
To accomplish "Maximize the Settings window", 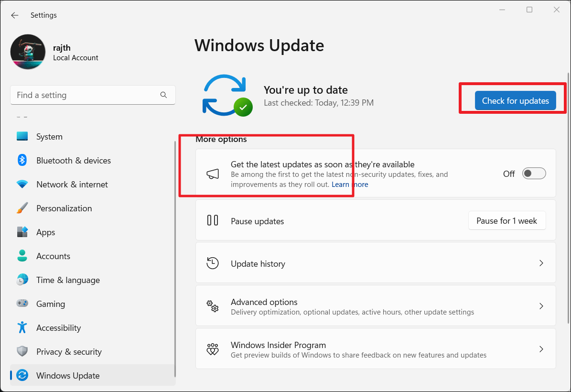I will point(529,10).
